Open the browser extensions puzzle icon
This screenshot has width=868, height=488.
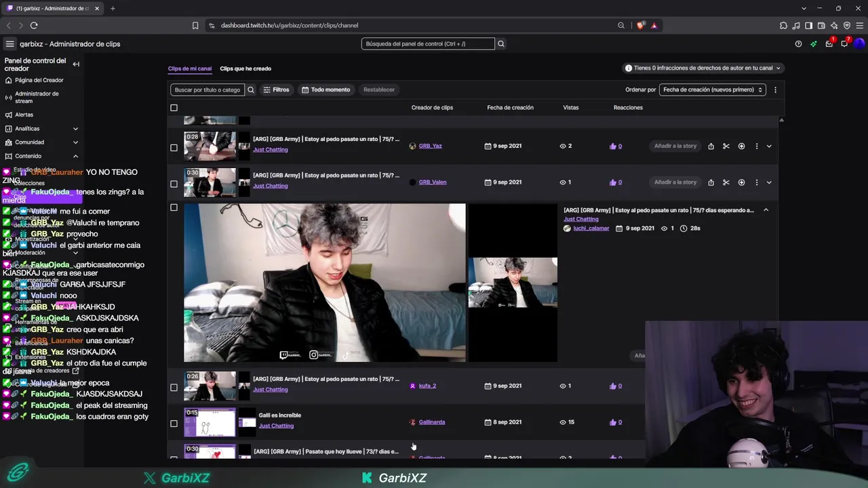pos(783,26)
